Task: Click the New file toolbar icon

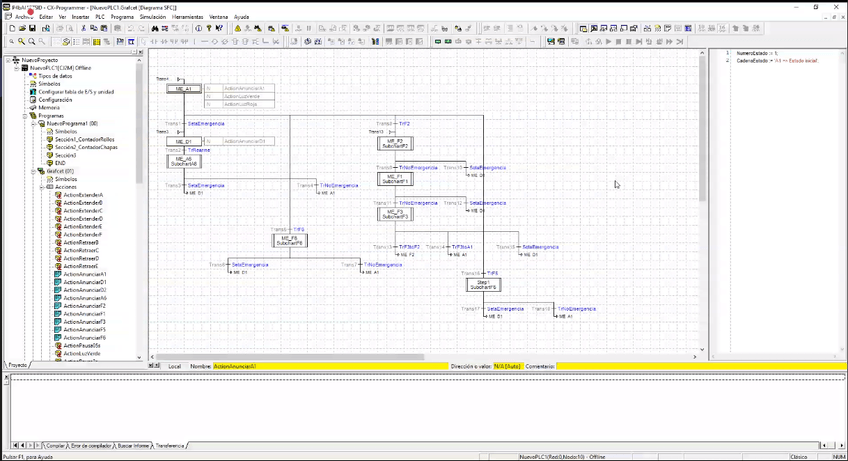Action: tap(10, 29)
